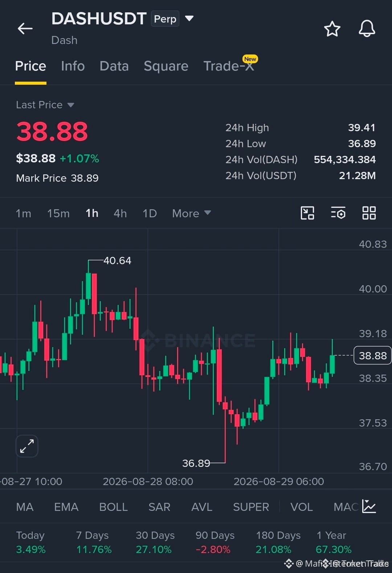Screen dimensions: 392x573
Task: Switch to the Data tab
Action: [x=114, y=66]
